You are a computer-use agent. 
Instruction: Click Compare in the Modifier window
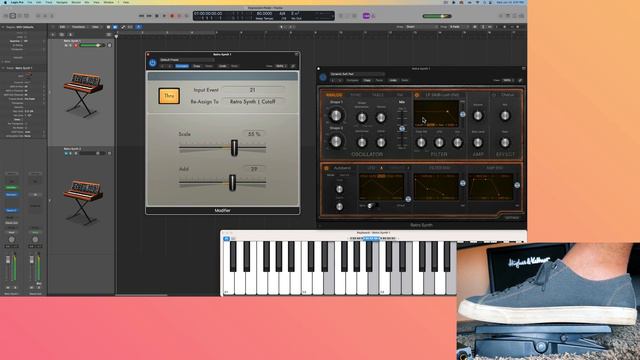coord(182,66)
